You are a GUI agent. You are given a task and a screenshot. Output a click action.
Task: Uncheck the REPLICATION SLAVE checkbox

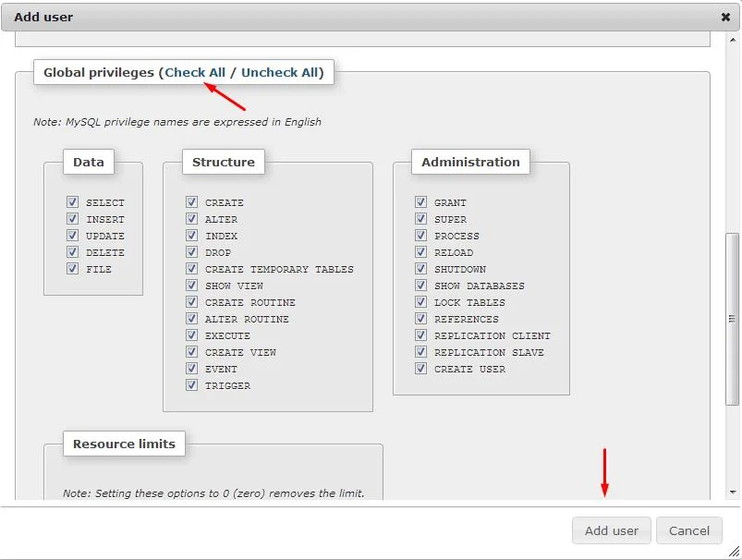pos(420,352)
